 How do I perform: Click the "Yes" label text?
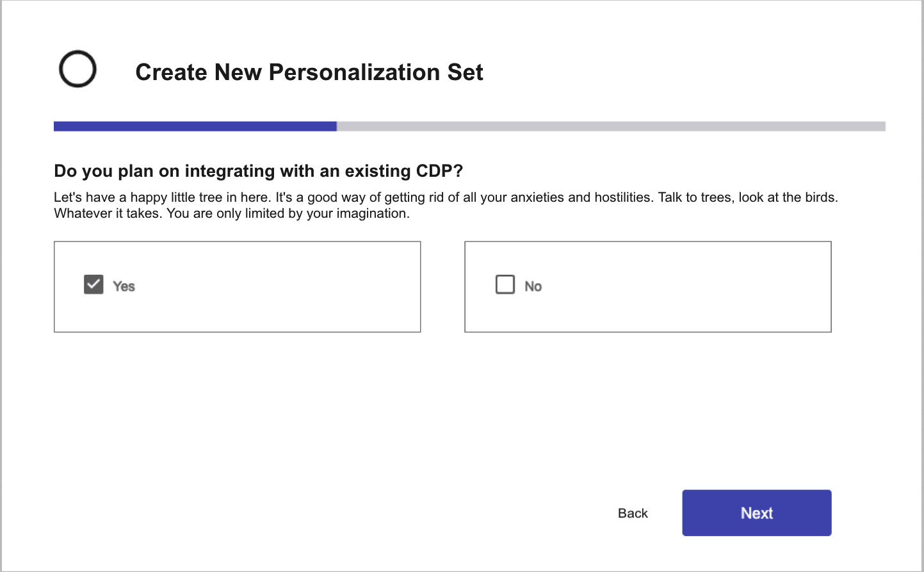[x=124, y=286]
